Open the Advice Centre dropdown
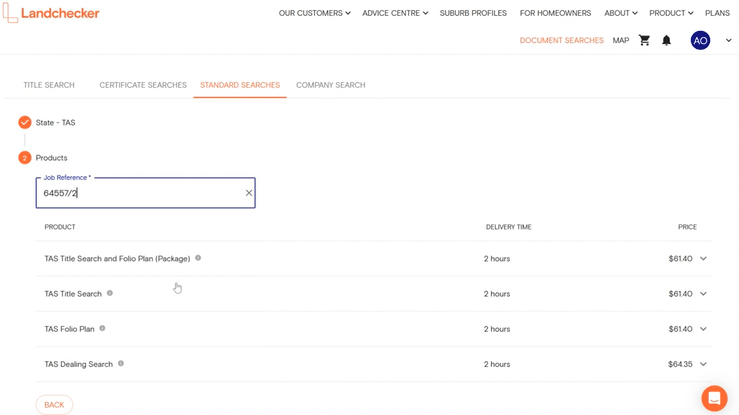 [395, 13]
